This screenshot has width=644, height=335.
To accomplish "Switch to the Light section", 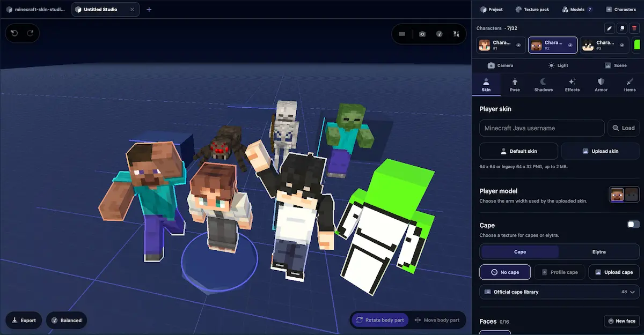I will (558, 65).
